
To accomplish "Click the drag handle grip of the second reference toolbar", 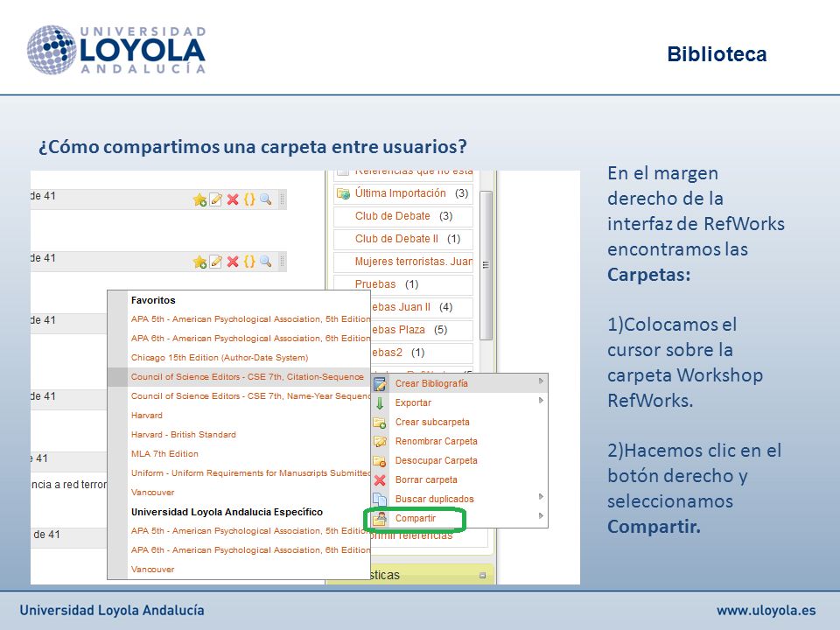I will [282, 262].
